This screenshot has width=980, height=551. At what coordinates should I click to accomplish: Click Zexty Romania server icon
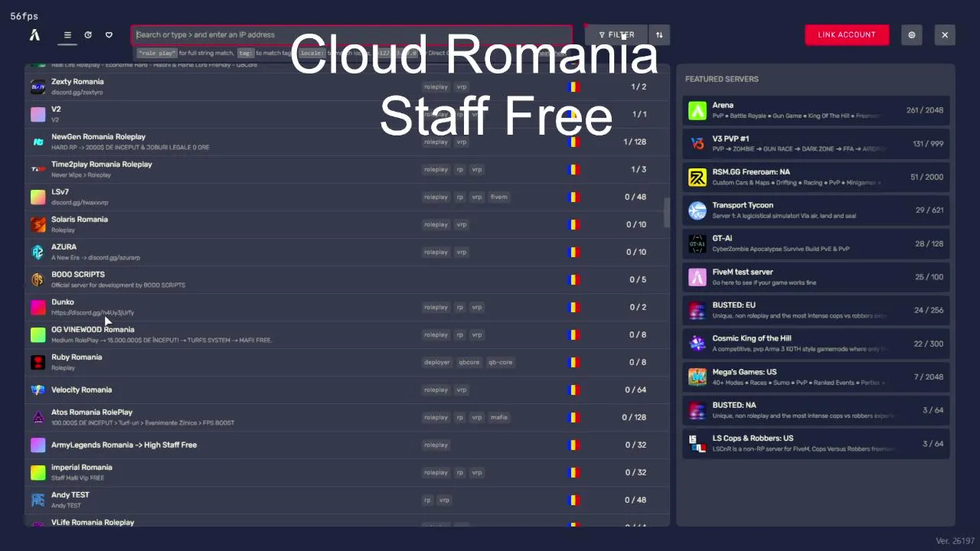coord(38,86)
